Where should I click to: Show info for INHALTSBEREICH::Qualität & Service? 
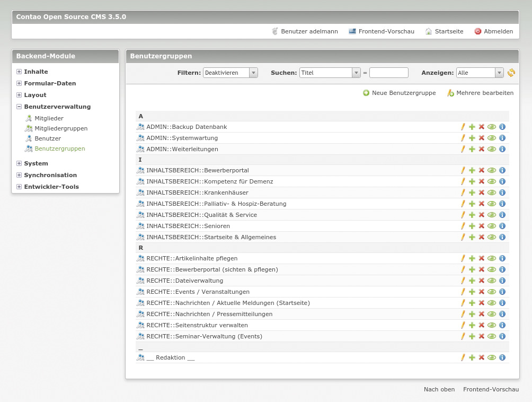click(x=502, y=215)
